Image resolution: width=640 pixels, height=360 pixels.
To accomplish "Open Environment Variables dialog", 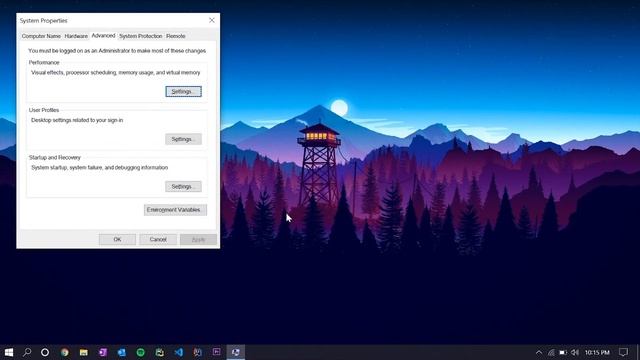I will [175, 210].
